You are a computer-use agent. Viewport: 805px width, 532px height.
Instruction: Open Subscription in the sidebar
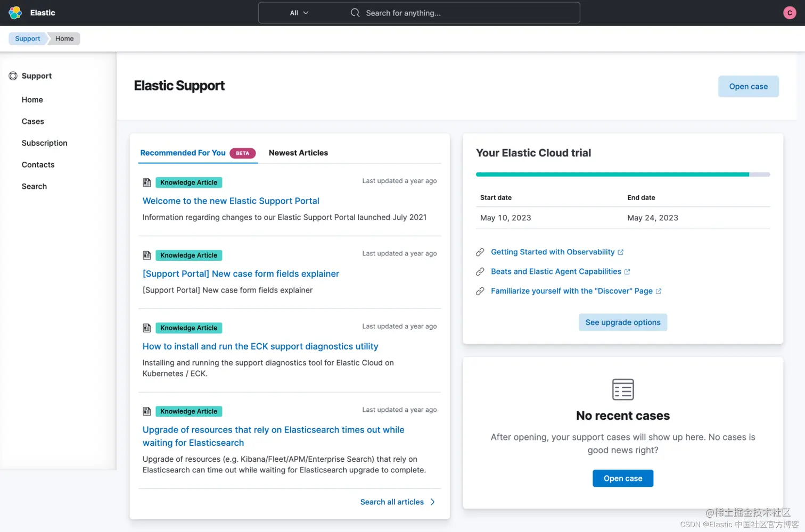point(45,143)
